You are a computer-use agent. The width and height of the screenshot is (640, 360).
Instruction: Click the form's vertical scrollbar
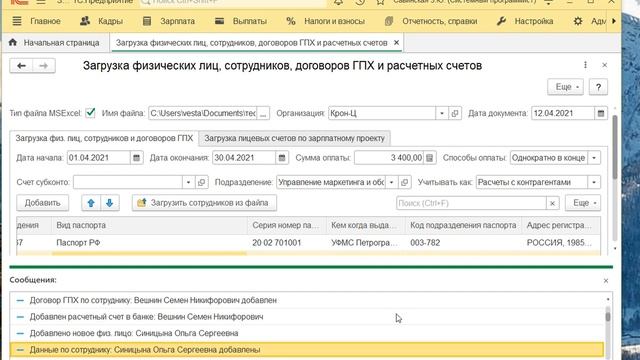pos(615,147)
